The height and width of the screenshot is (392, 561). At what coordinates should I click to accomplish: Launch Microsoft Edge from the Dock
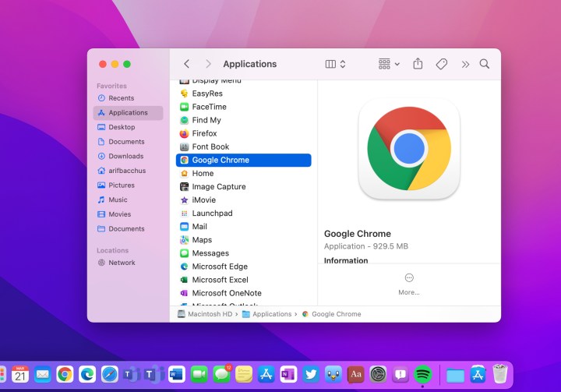click(x=87, y=374)
